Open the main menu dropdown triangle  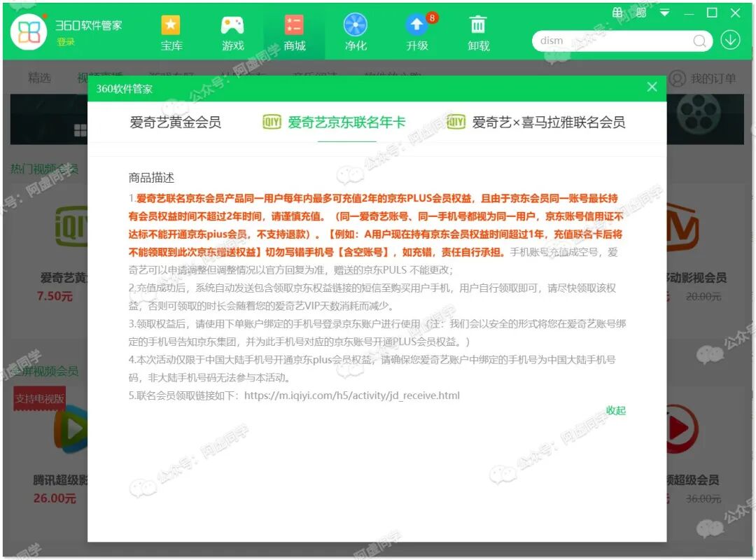(664, 13)
